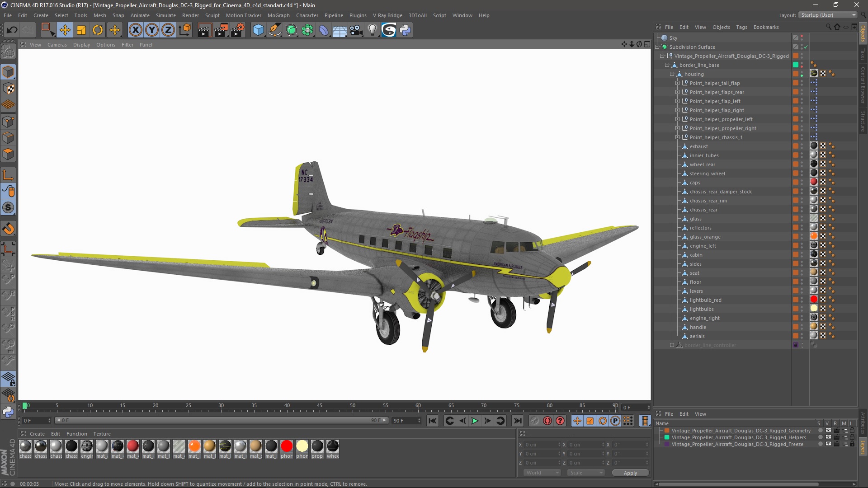This screenshot has height=488, width=868.
Task: Toggle X axis lock
Action: (135, 30)
